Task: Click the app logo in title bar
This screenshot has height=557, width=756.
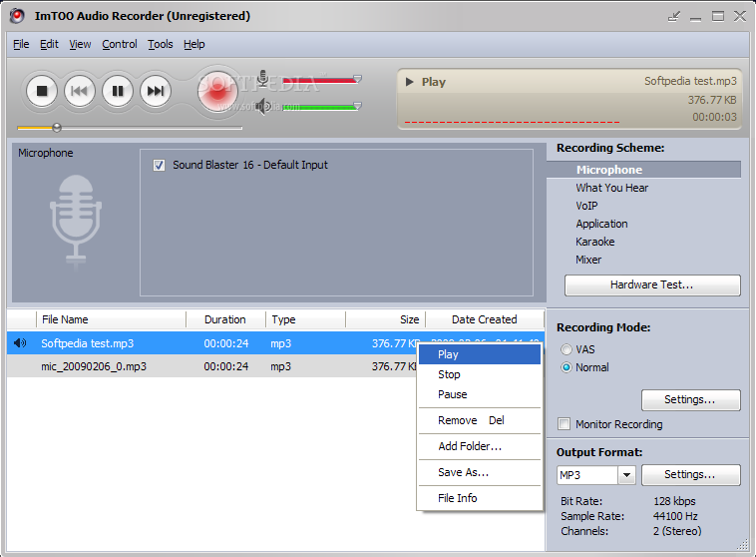Action: [17, 15]
